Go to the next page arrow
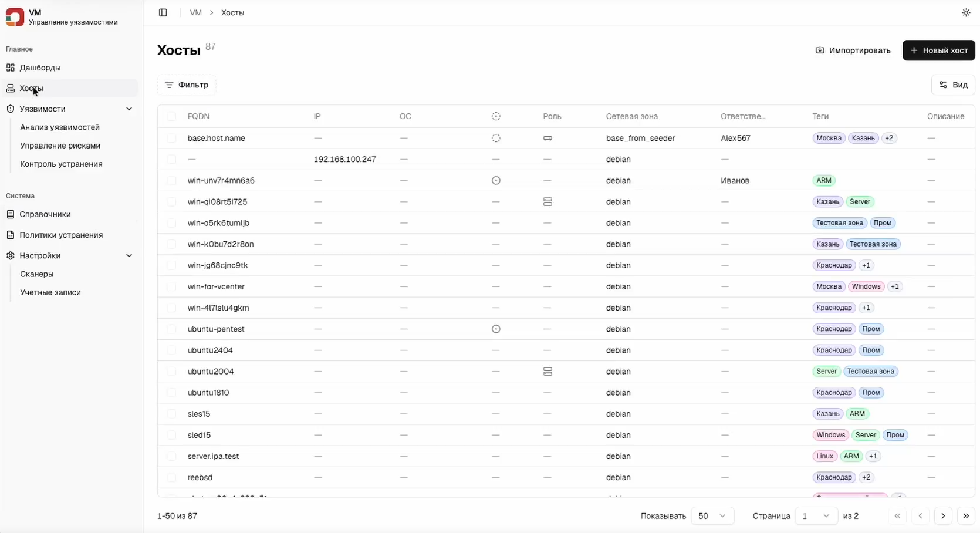Viewport: 980px width, 533px height. click(x=943, y=516)
